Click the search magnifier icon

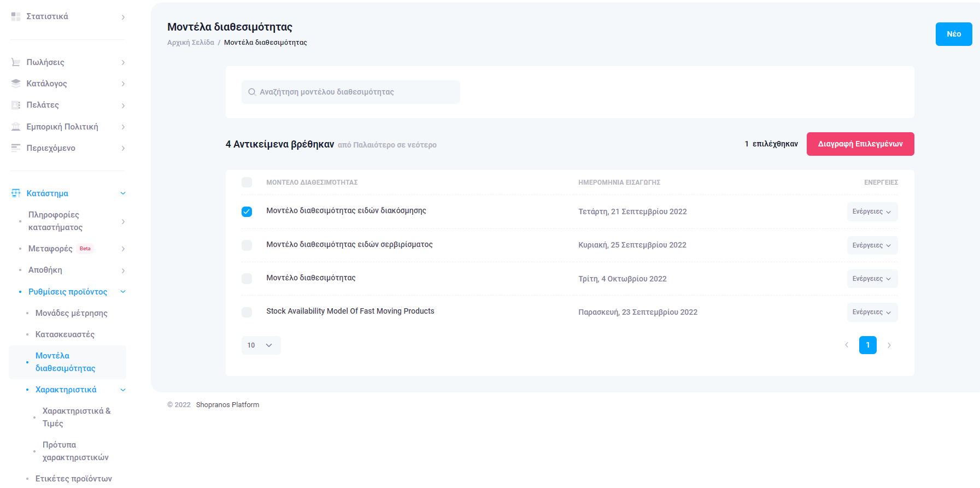click(x=252, y=92)
